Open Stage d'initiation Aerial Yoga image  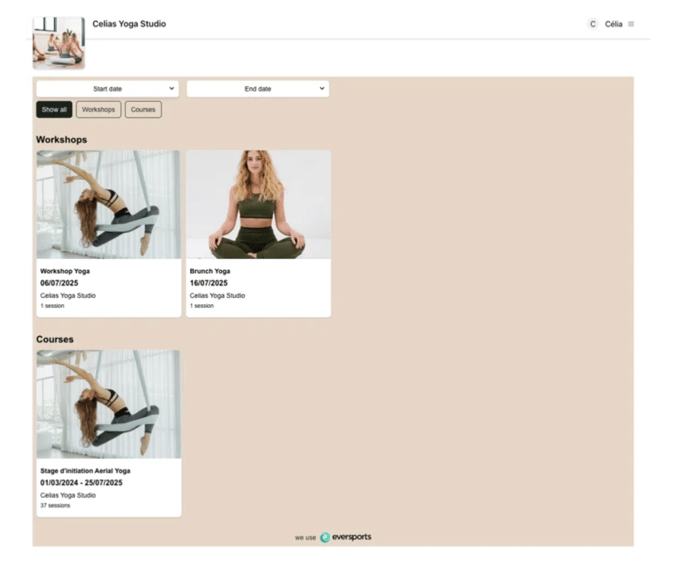[109, 404]
